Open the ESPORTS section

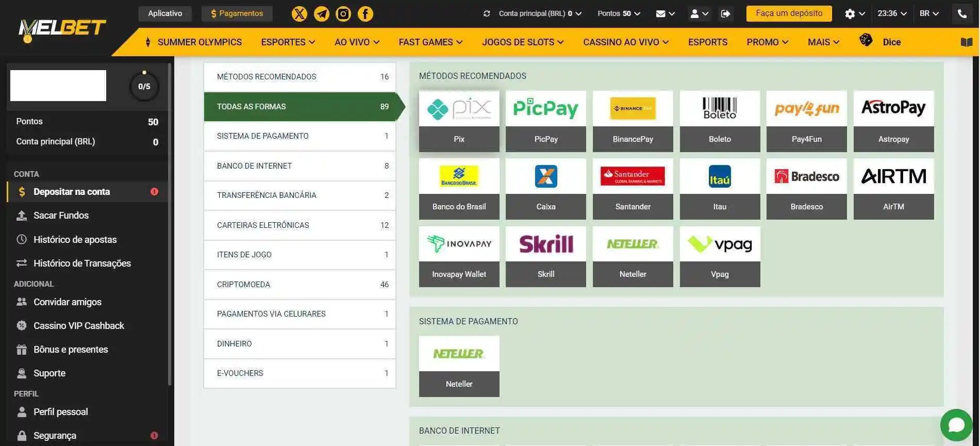tap(708, 42)
